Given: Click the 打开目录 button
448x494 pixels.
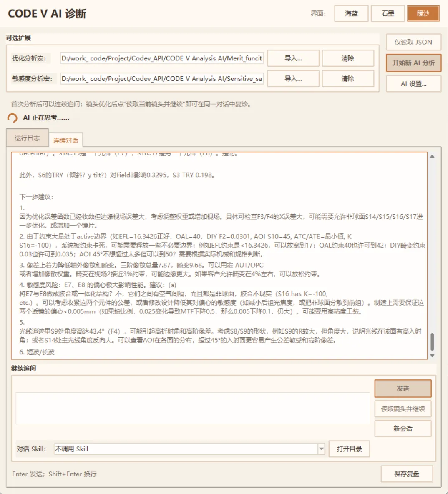Looking at the screenshot, I should [x=349, y=449].
